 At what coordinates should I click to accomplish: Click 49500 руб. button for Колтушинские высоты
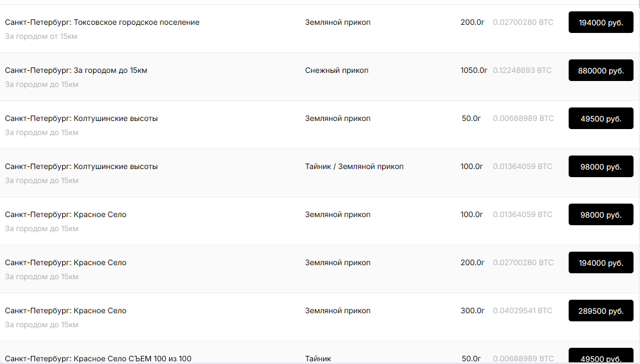point(601,119)
